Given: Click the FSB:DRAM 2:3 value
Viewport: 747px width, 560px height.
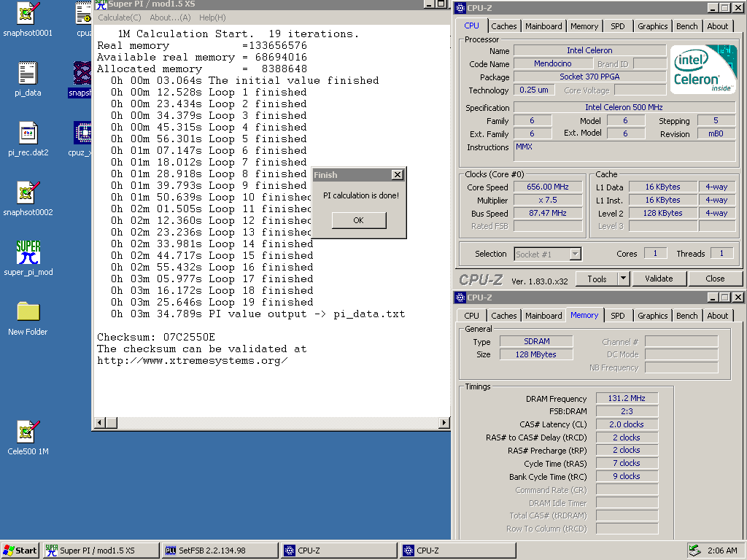Looking at the screenshot, I should 627,411.
